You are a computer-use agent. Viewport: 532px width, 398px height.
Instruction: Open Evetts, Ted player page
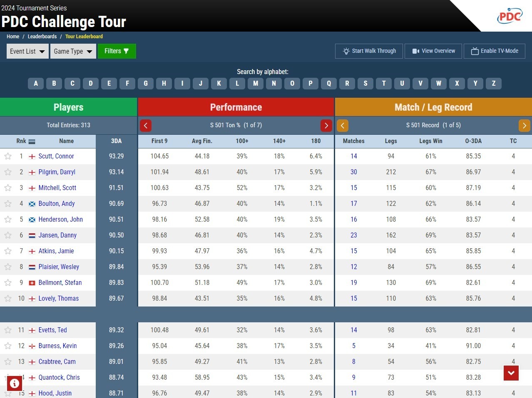(53, 330)
